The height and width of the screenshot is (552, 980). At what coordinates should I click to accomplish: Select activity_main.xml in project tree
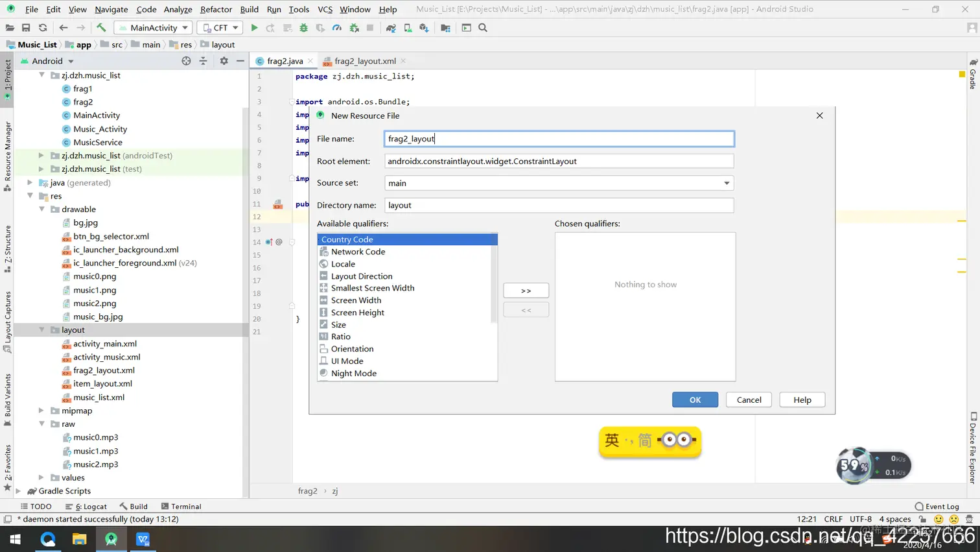104,344
